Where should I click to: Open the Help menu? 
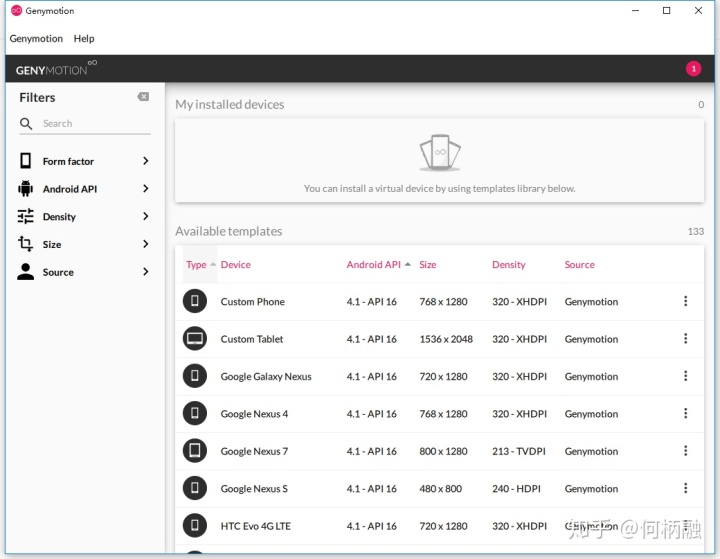[x=84, y=39]
